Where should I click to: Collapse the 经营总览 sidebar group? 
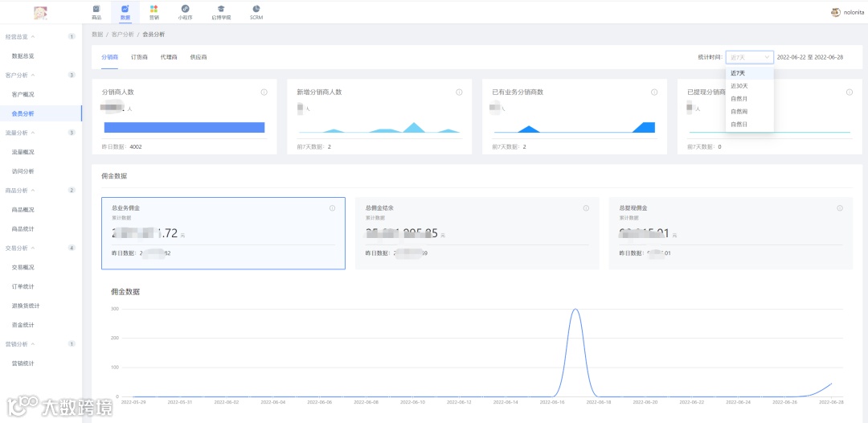coord(33,36)
